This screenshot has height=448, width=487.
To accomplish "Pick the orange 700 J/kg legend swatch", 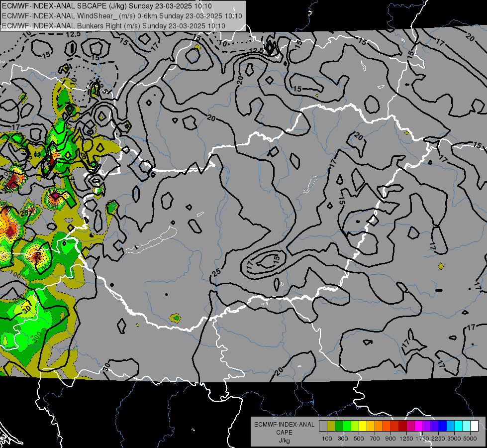I will [x=379, y=426].
